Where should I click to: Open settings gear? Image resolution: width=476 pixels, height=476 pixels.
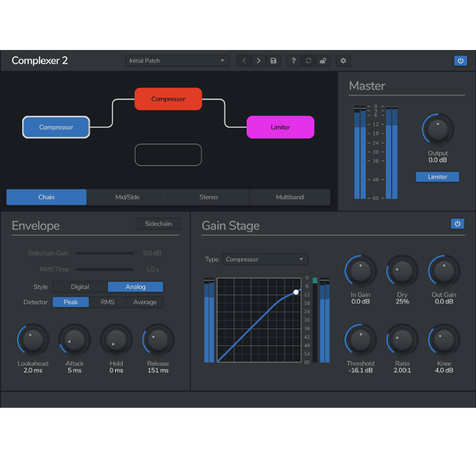tap(344, 61)
